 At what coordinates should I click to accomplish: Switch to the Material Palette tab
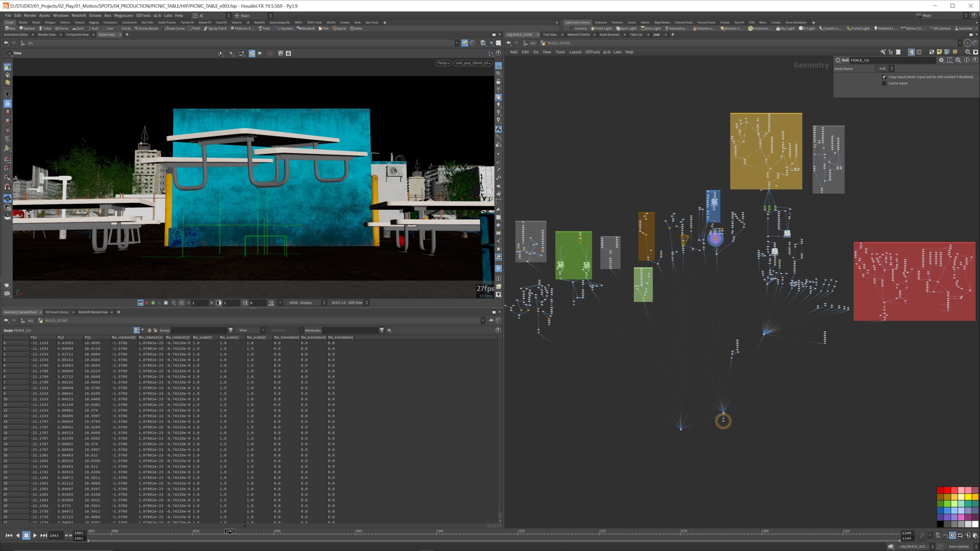click(x=578, y=34)
